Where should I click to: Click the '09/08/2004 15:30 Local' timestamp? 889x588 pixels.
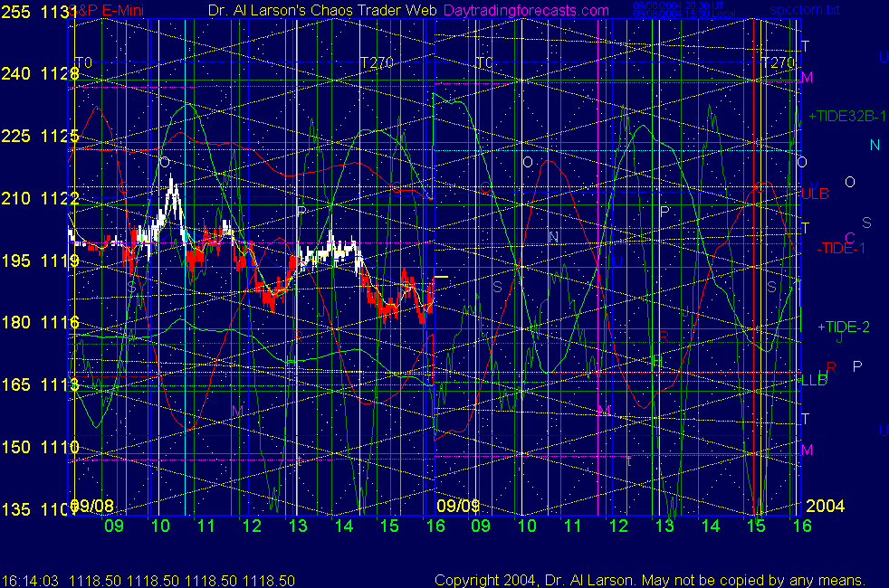click(x=683, y=14)
